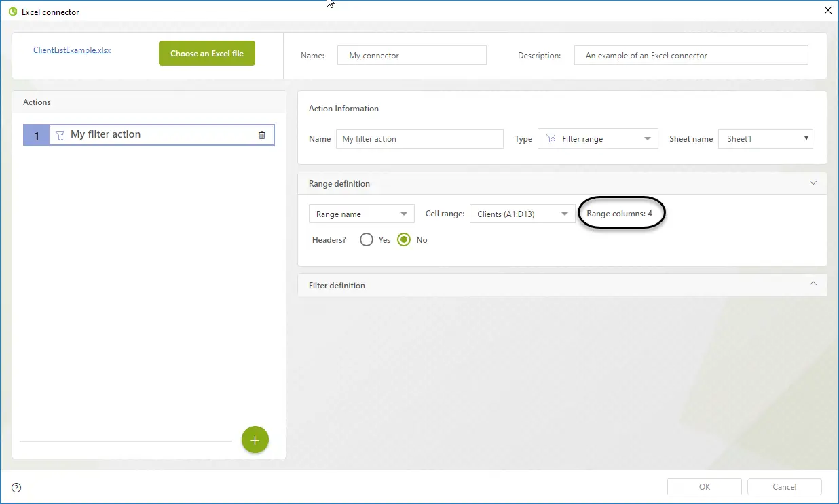Open the ClientListExample.xlsx link
The height and width of the screenshot is (504, 839).
pyautogui.click(x=72, y=50)
